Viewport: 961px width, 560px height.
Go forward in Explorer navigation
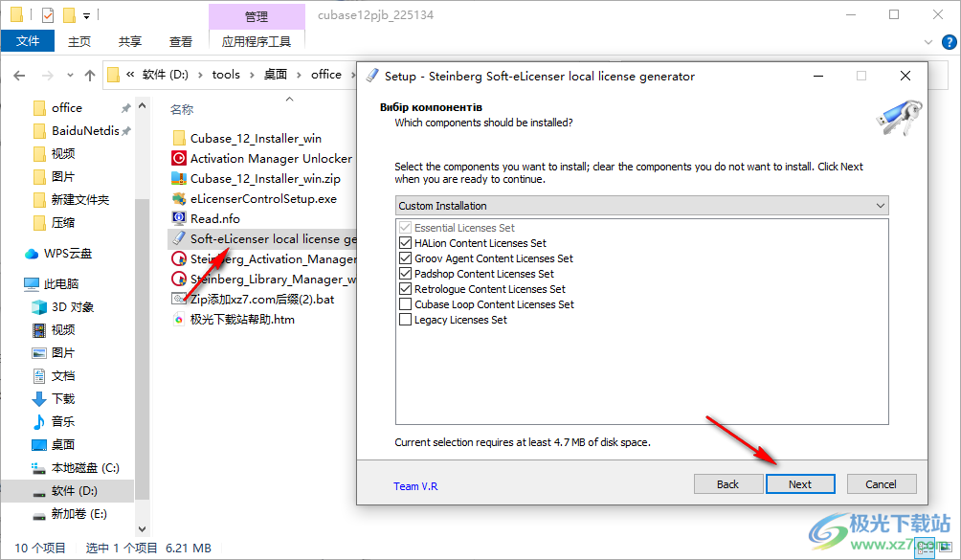[x=47, y=76]
